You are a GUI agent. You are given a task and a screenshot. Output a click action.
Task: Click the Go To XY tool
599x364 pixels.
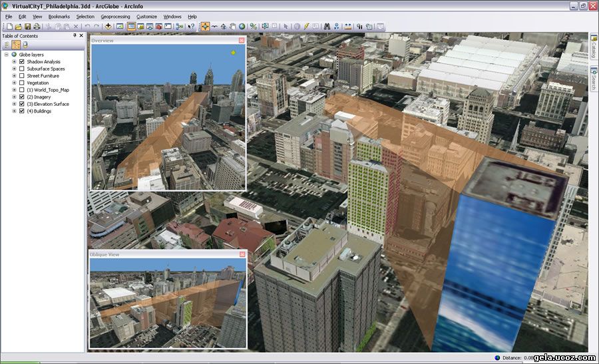click(336, 27)
